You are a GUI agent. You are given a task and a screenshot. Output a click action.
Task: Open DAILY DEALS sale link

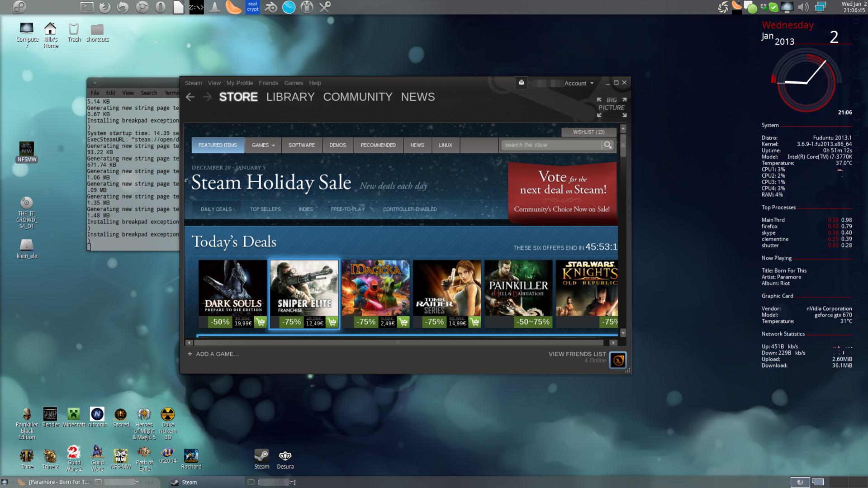(216, 209)
